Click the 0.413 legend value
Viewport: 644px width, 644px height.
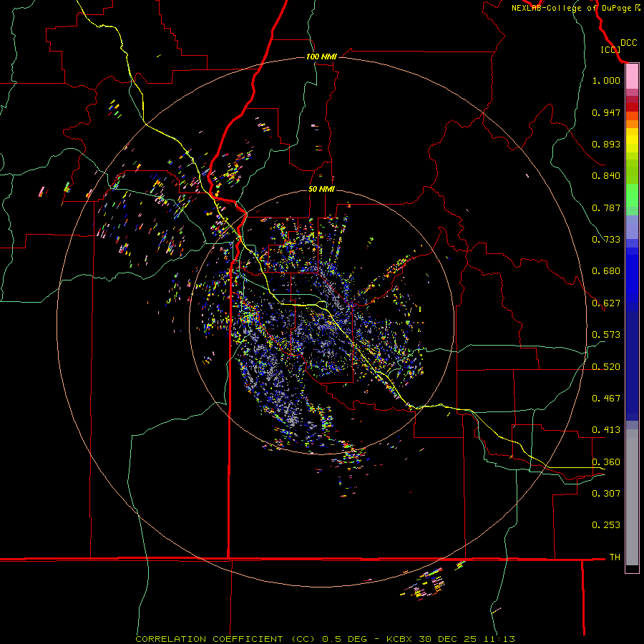point(606,430)
